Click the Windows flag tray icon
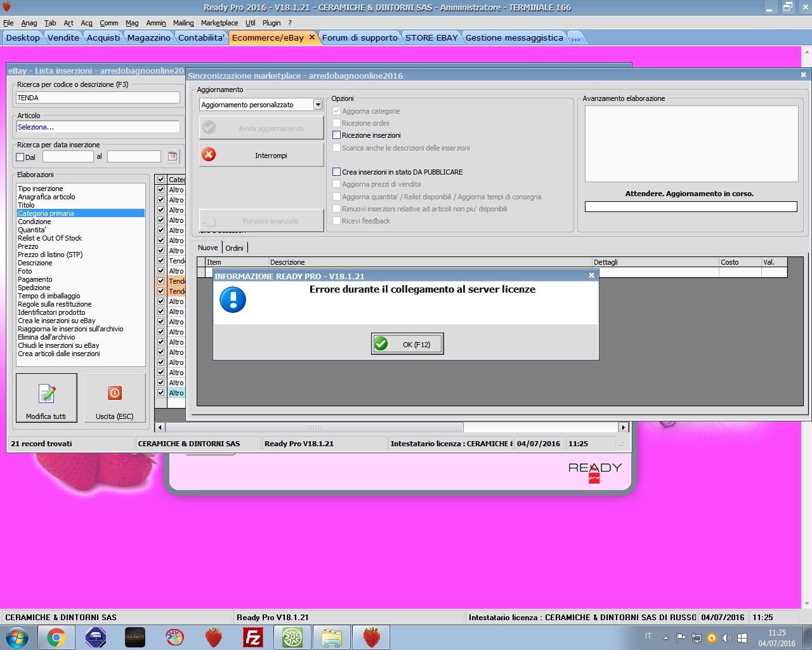 coord(742,638)
